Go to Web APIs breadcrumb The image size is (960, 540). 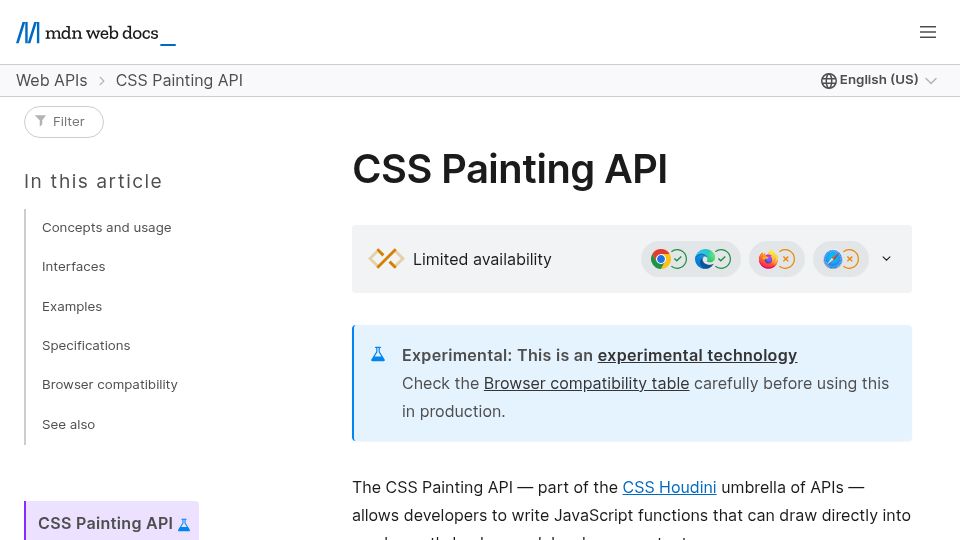pos(51,80)
